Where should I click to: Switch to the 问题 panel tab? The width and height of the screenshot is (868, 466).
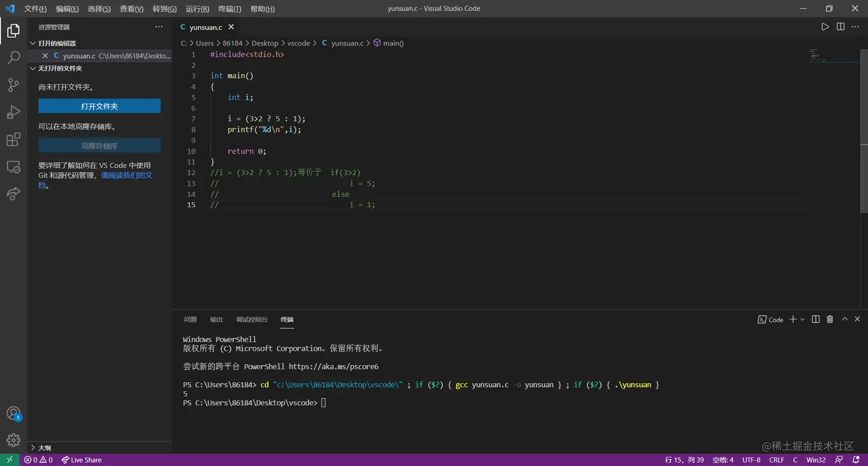pyautogui.click(x=191, y=319)
